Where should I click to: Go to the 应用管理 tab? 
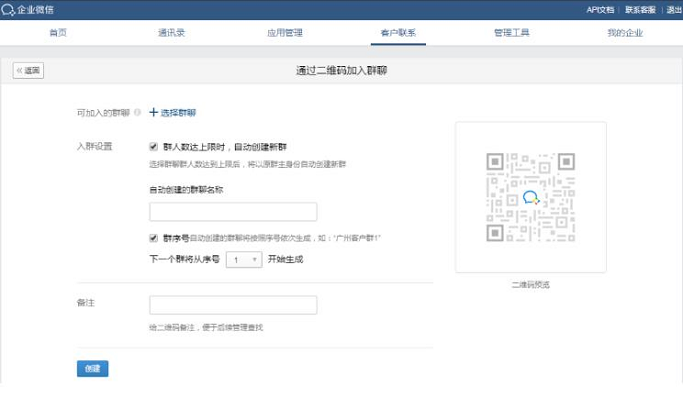pyautogui.click(x=284, y=33)
